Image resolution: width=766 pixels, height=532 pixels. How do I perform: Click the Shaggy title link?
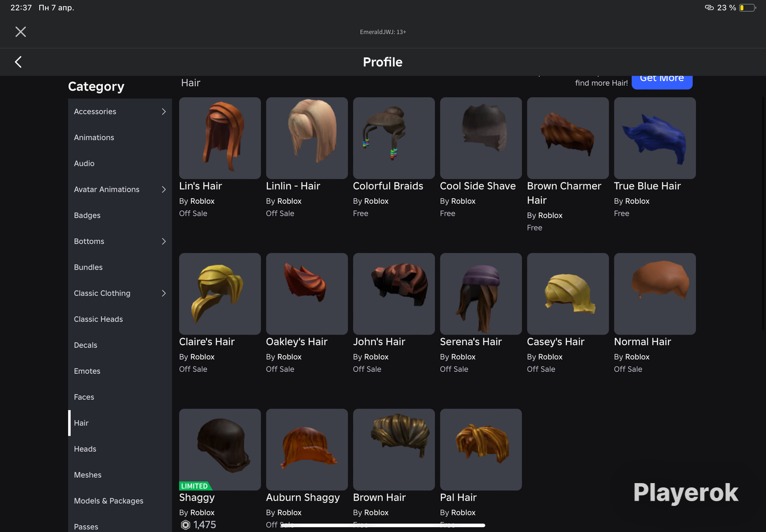(x=197, y=498)
